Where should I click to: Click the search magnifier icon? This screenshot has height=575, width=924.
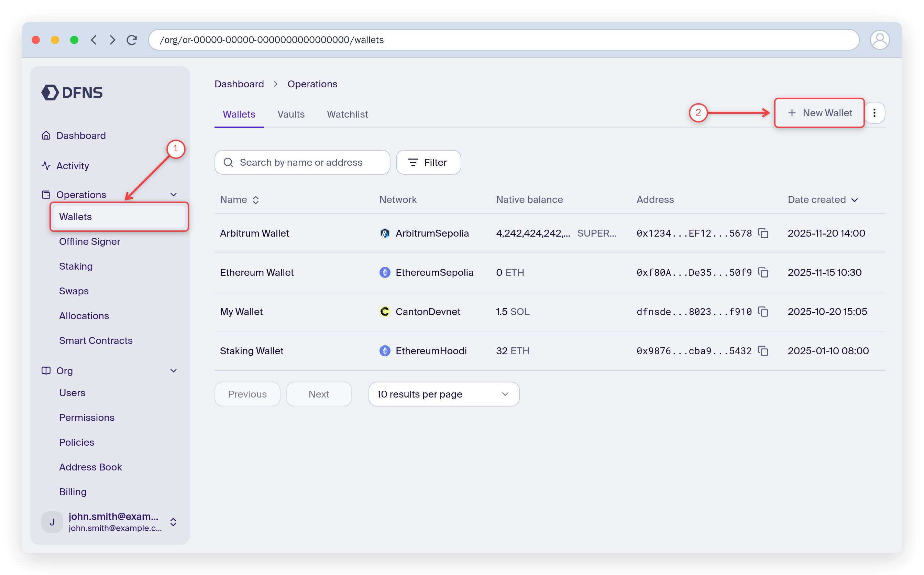228,162
